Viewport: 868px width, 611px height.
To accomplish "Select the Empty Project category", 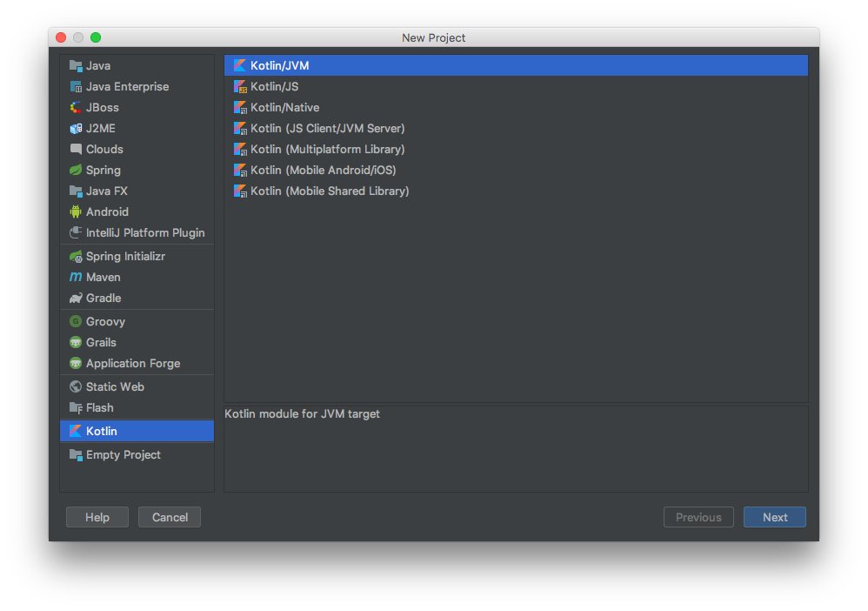I will click(137, 455).
